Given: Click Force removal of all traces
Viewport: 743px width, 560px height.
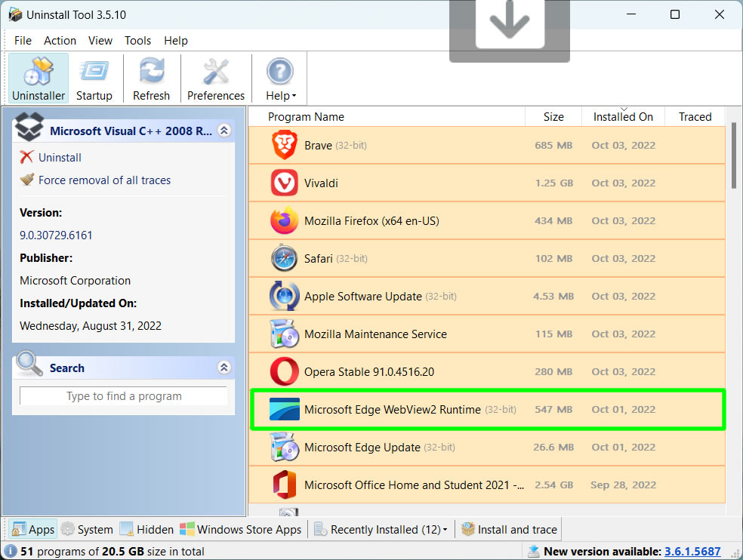Looking at the screenshot, I should pyautogui.click(x=104, y=180).
